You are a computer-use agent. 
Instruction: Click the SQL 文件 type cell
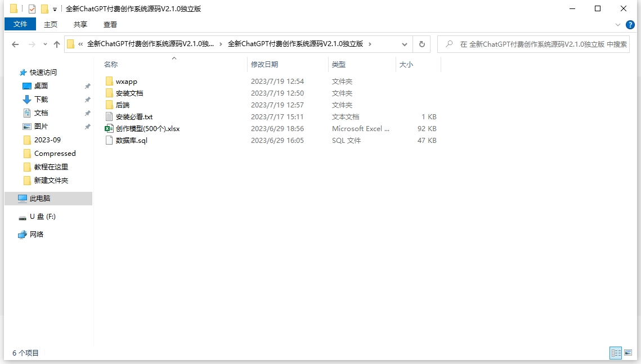click(346, 141)
